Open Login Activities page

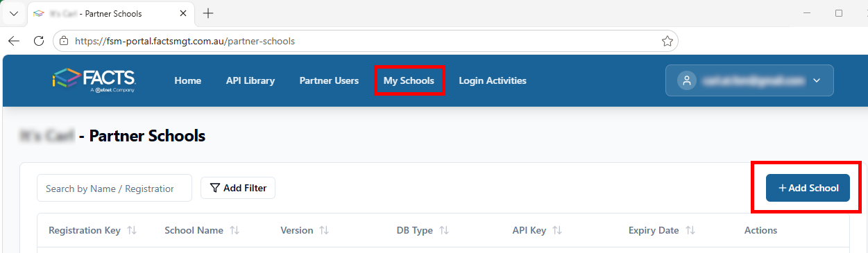point(493,80)
